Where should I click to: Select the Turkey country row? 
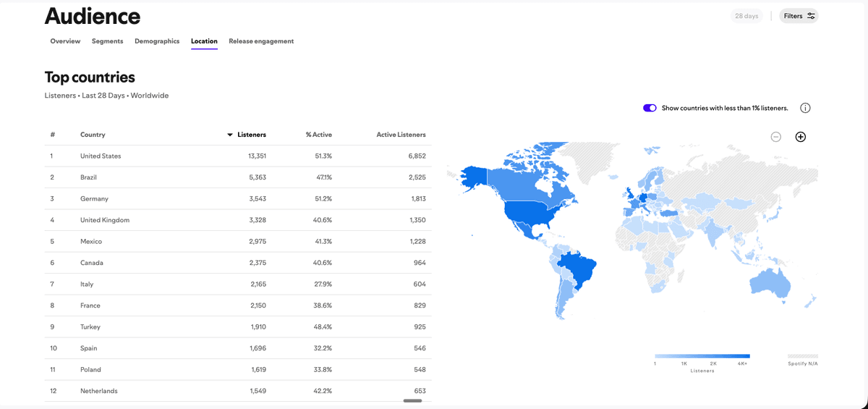pyautogui.click(x=238, y=326)
